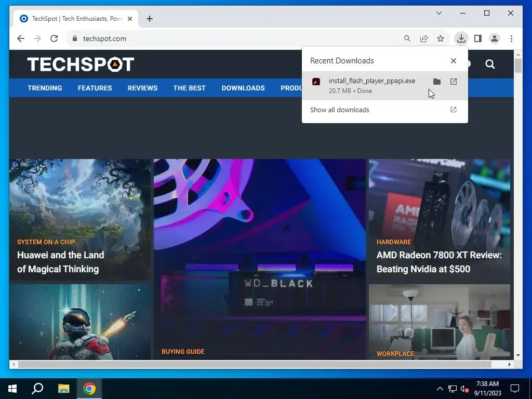
Task: Toggle the Chrome downloads toolbar button
Action: 461,38
